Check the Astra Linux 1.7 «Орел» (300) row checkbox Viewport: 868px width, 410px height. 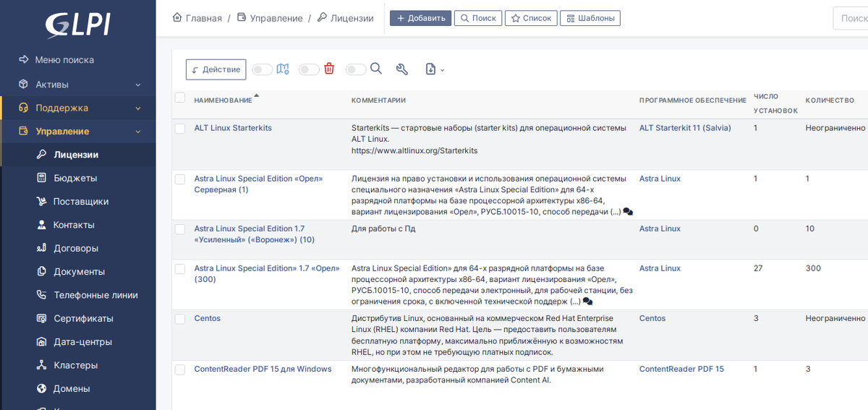(x=180, y=268)
